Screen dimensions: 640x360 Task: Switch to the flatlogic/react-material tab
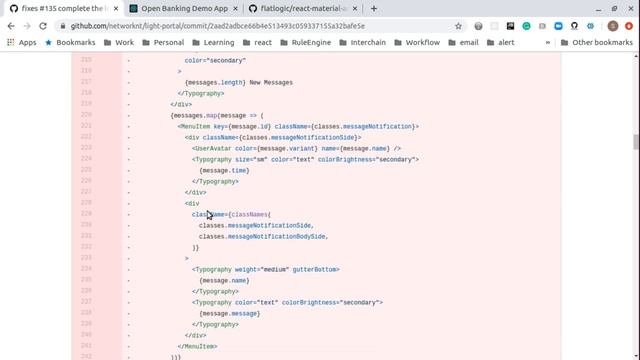pyautogui.click(x=303, y=9)
